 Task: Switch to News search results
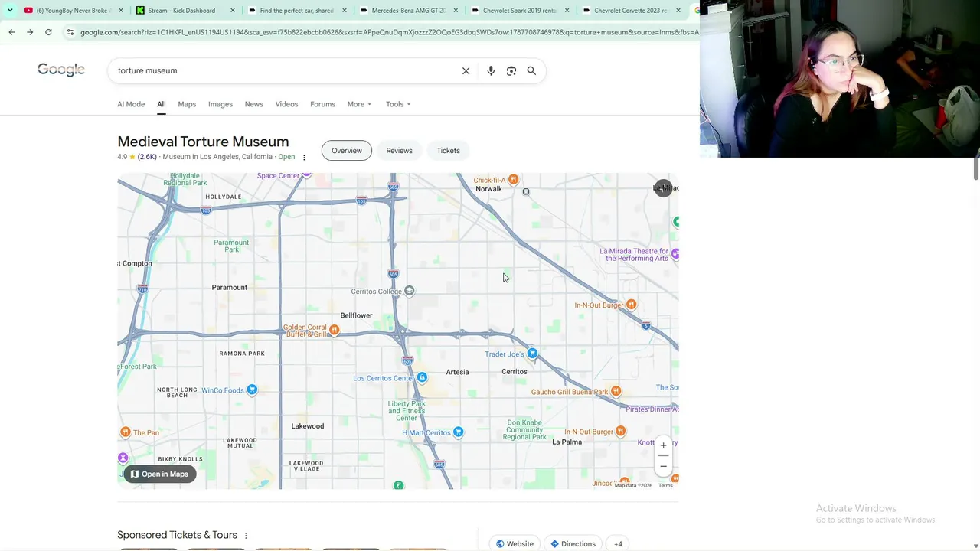(253, 104)
